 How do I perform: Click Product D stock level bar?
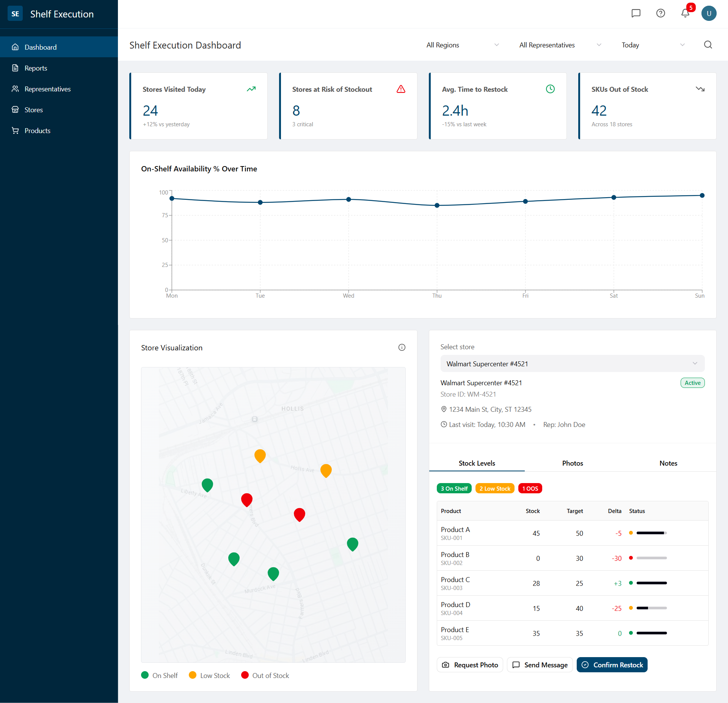[x=651, y=608]
